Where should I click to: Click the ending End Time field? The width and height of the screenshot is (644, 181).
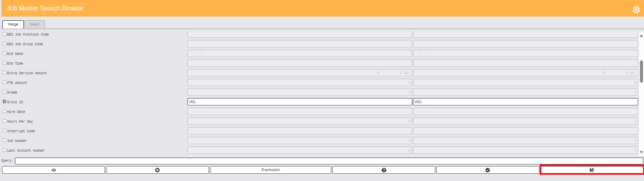point(525,63)
